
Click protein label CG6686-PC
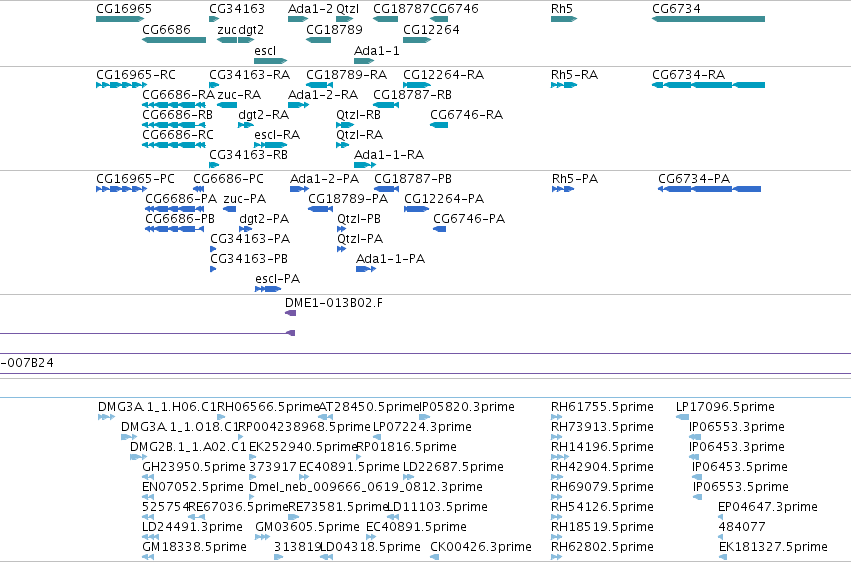[228, 179]
